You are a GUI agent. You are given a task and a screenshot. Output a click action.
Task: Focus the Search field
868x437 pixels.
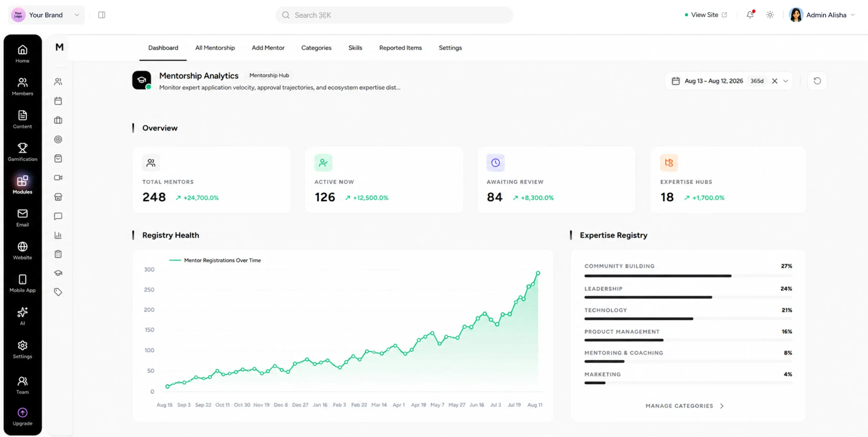pyautogui.click(x=394, y=15)
